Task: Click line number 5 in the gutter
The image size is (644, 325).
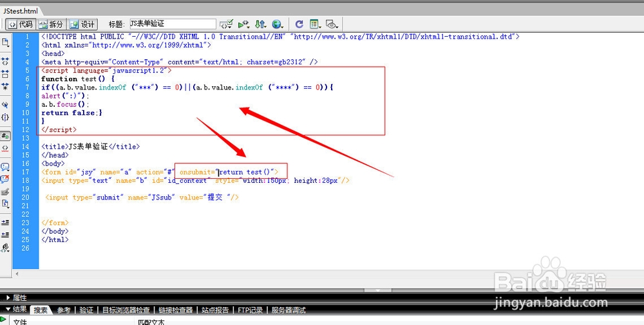Action: tap(27, 71)
